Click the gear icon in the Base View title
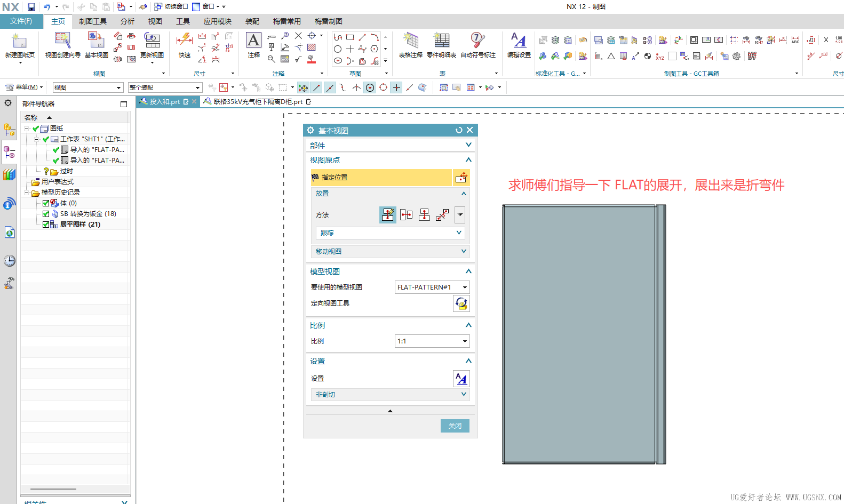This screenshot has height=504, width=844. [310, 130]
